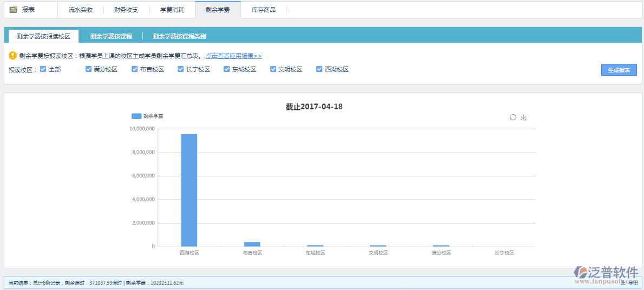Image resolution: width=644 pixels, height=290 pixels.
Task: Uncheck the 满分校区 checkbox
Action: tap(89, 69)
